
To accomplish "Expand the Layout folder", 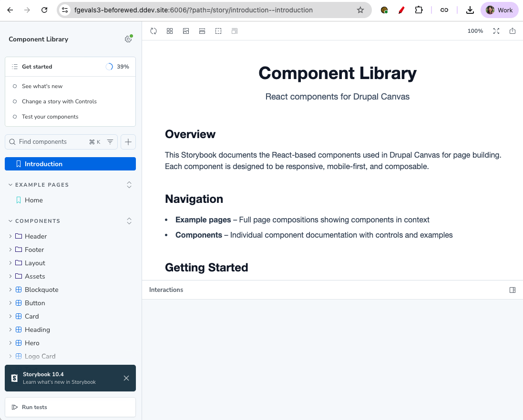I will (x=10, y=263).
